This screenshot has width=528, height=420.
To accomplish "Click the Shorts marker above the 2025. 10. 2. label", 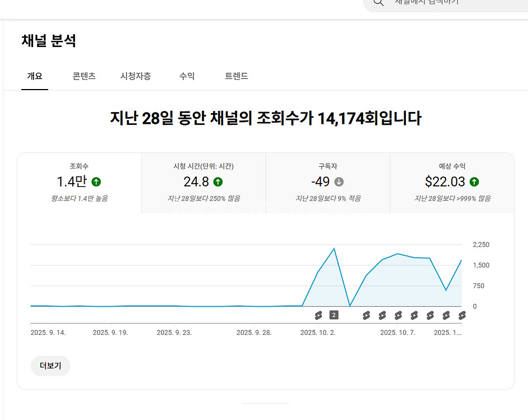I will [x=318, y=315].
